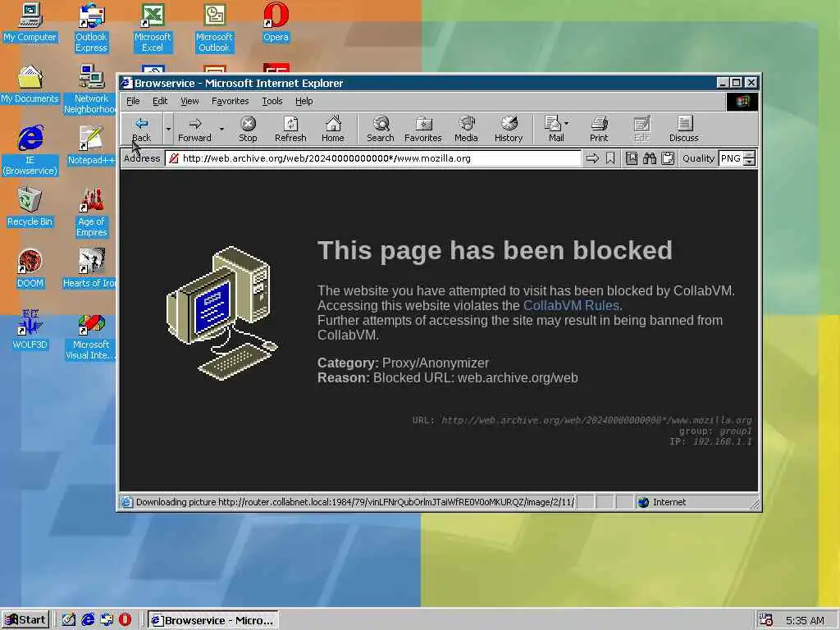Select My Documents desktop icon
Screen dimensions: 840x630
point(30,84)
